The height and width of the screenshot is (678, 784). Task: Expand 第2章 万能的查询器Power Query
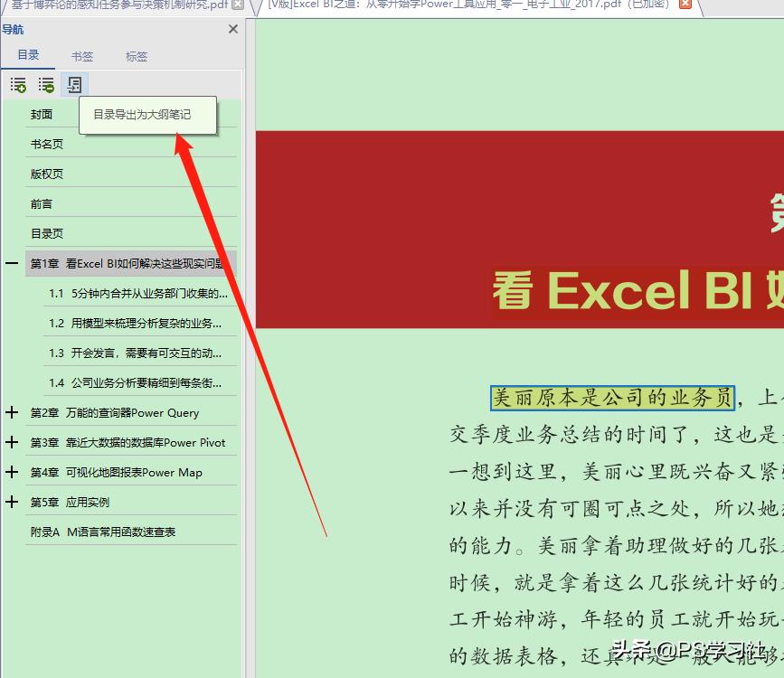(x=11, y=411)
